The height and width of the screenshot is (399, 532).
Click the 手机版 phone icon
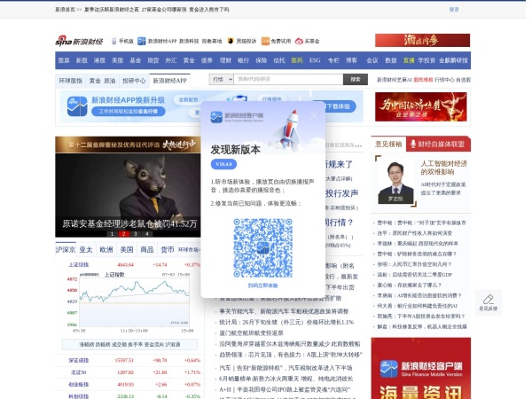[x=114, y=41]
